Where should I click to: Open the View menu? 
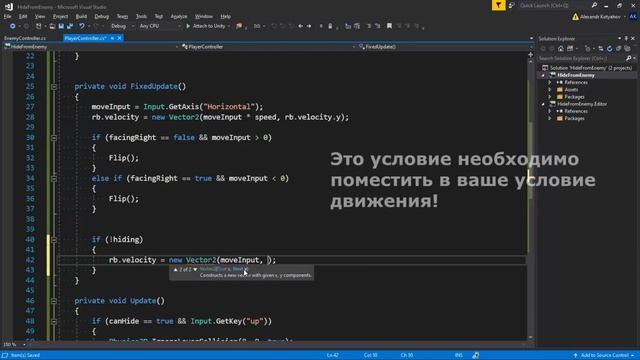tap(40, 16)
